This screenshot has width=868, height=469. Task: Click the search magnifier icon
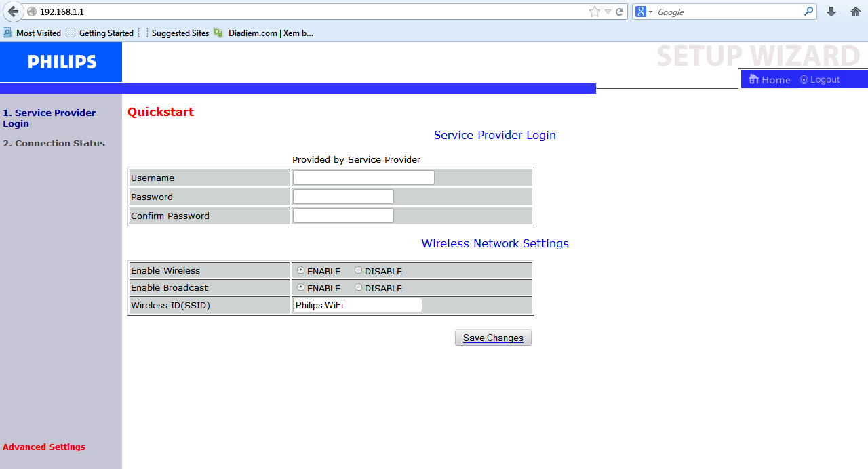click(808, 12)
